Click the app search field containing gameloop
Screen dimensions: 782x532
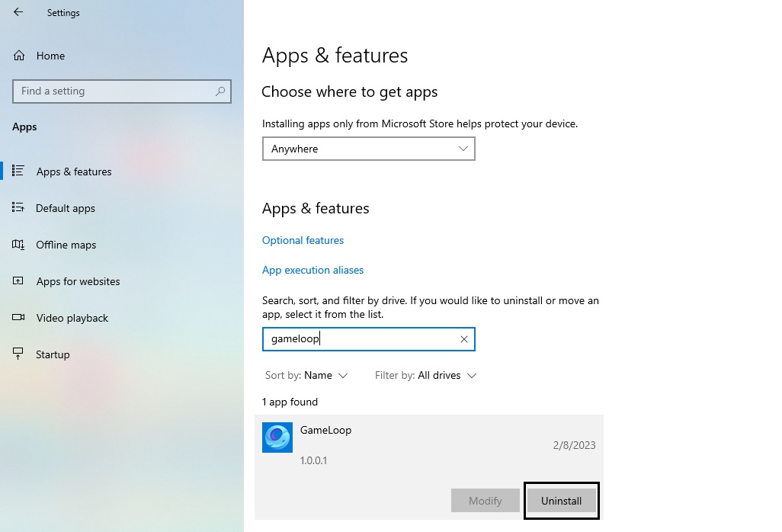358,338
